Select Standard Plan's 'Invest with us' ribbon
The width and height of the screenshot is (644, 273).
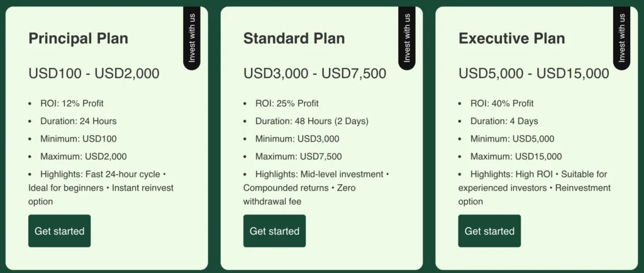(x=407, y=38)
